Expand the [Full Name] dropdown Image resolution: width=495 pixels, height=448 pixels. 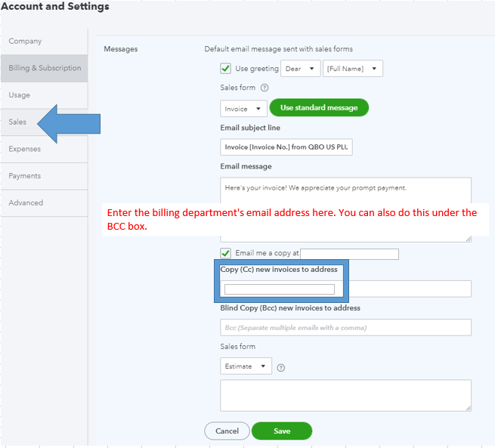(x=352, y=69)
